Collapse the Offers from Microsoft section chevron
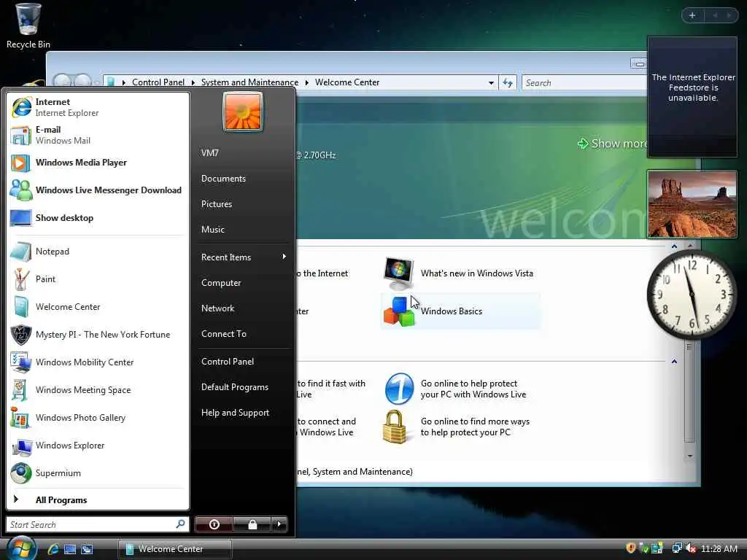 [674, 362]
